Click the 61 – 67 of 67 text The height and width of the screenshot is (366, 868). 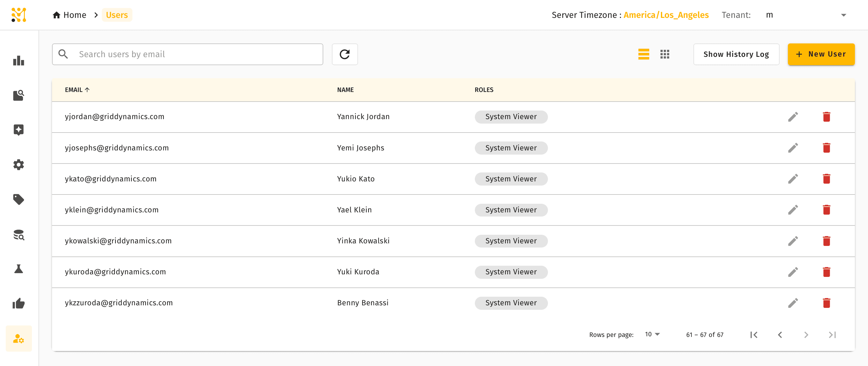pyautogui.click(x=705, y=335)
